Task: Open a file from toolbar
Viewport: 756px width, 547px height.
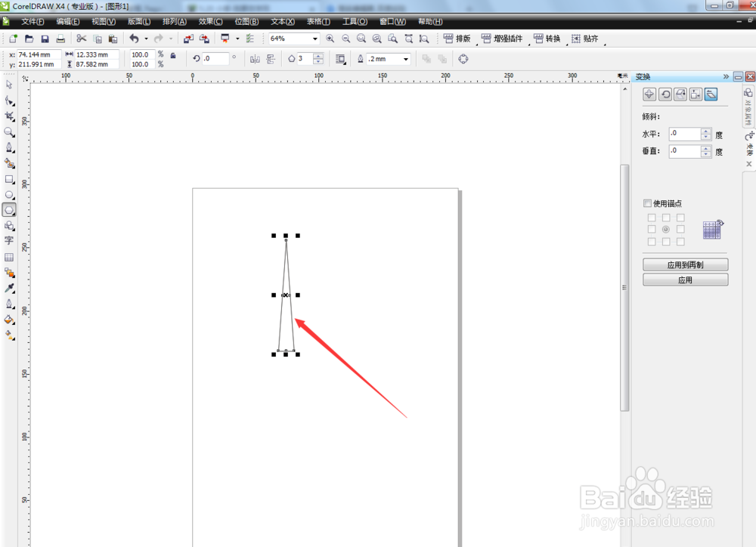Action: click(29, 39)
